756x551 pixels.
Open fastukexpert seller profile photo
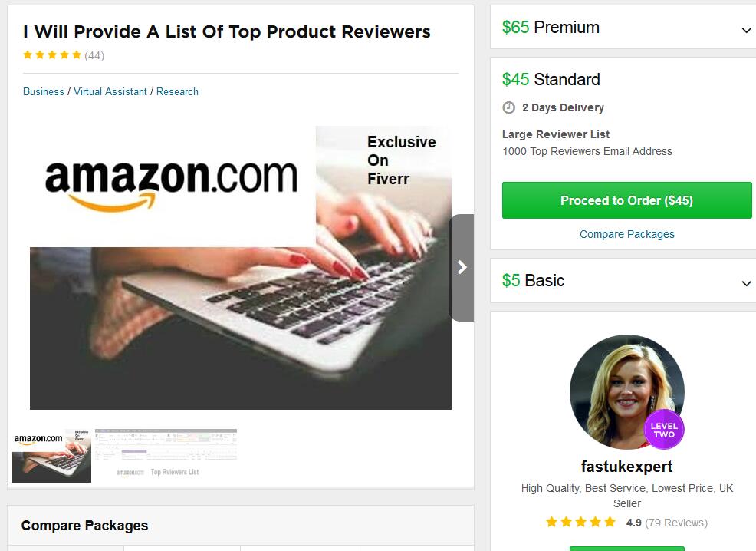click(626, 392)
